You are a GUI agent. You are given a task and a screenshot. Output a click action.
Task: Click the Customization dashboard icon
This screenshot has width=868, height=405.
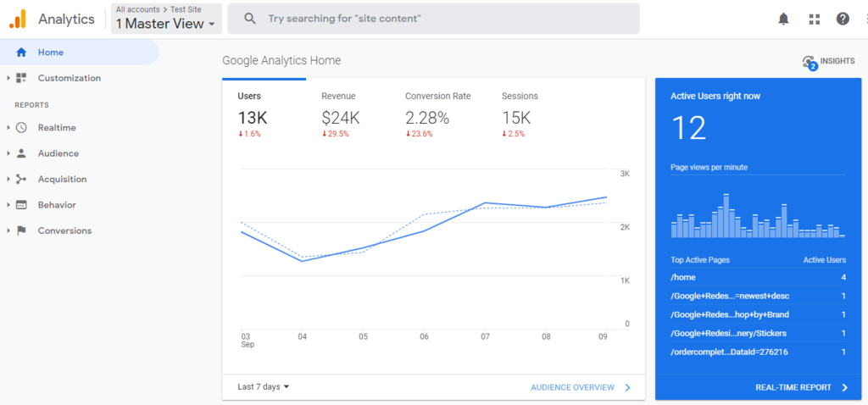21,78
